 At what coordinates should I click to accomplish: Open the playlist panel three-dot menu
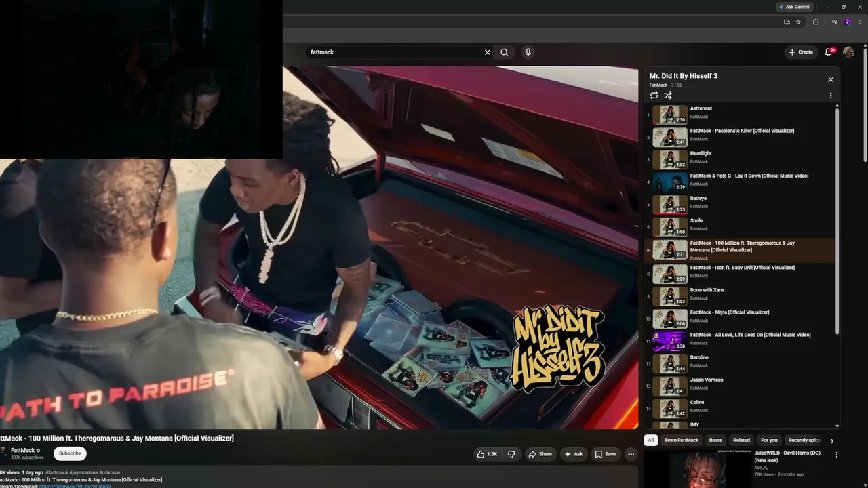831,96
